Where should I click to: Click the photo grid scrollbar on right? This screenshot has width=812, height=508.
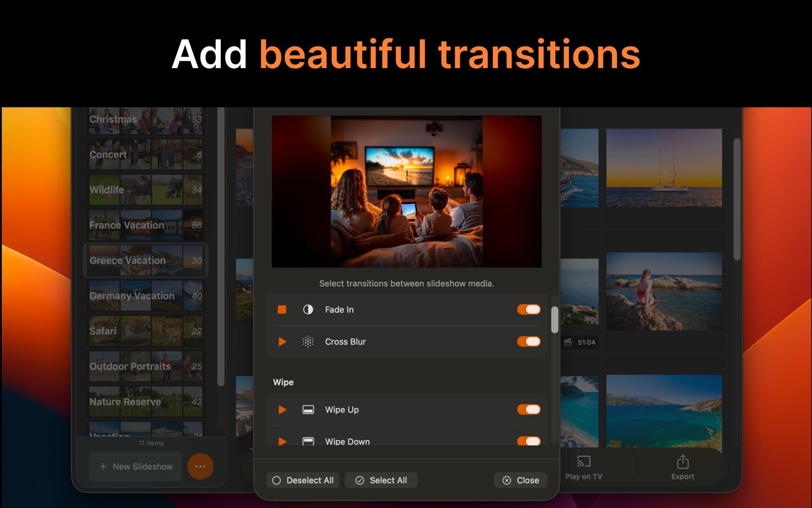point(737,199)
